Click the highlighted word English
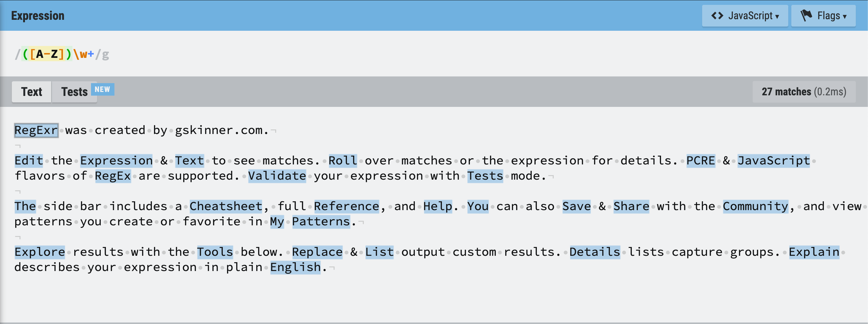This screenshot has height=324, width=868. coord(295,267)
